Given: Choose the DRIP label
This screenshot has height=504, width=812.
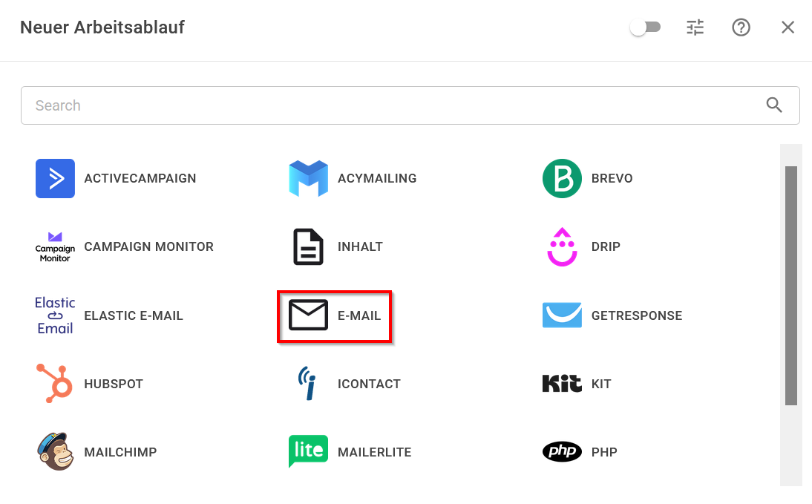Looking at the screenshot, I should (x=606, y=246).
